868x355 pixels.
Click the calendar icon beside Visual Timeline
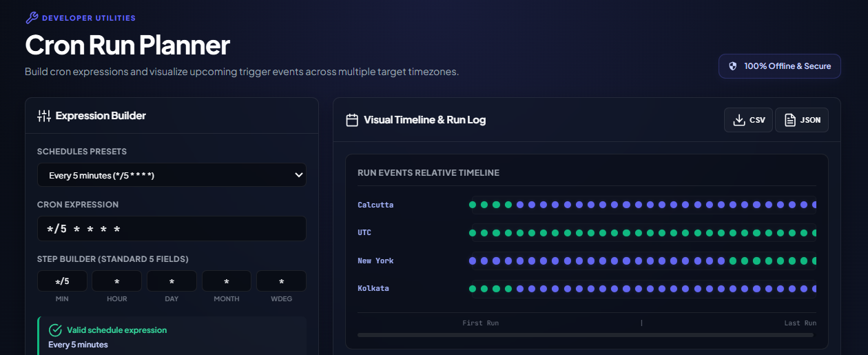[352, 120]
